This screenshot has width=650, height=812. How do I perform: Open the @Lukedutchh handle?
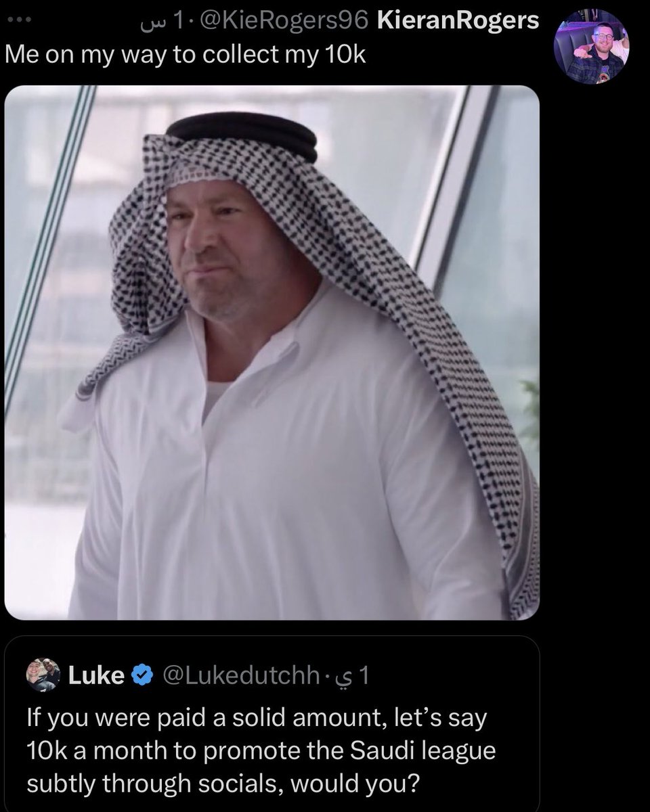(x=237, y=675)
